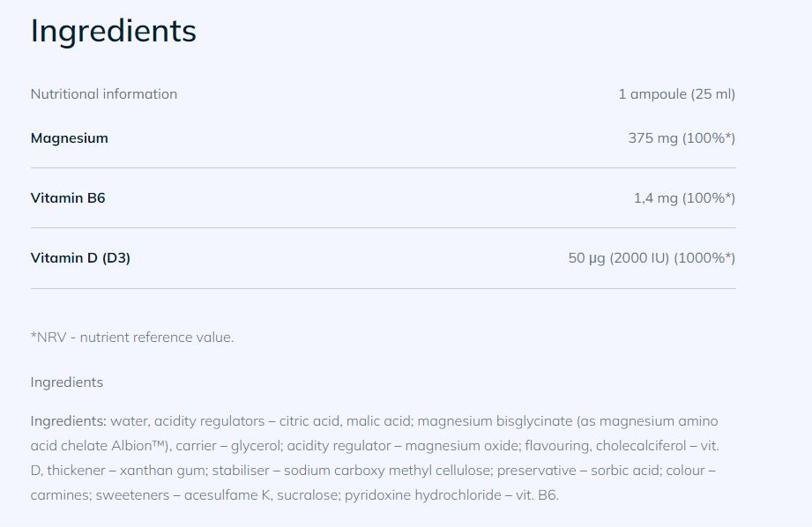The image size is (812, 527).
Task: Click the 1,4 mg Vitamin B6 value
Action: click(684, 198)
